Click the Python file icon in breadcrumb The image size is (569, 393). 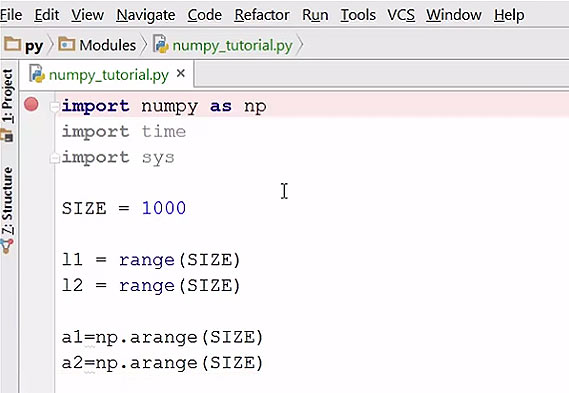pos(161,44)
